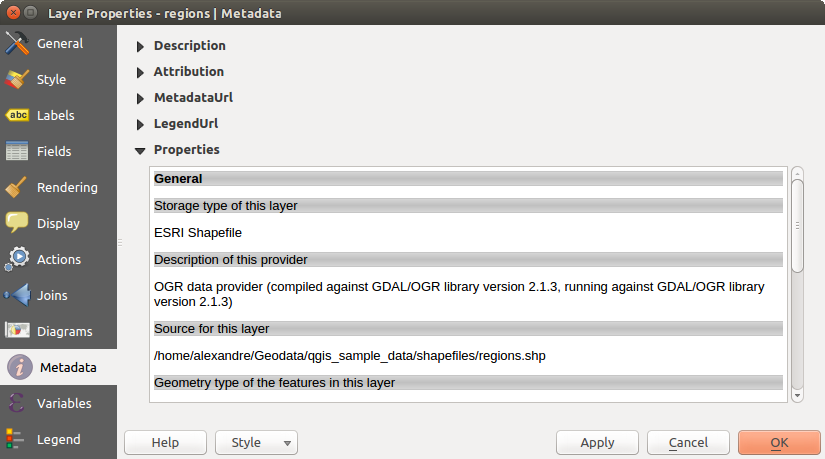
Task: Click the Cancel button
Action: tap(688, 443)
